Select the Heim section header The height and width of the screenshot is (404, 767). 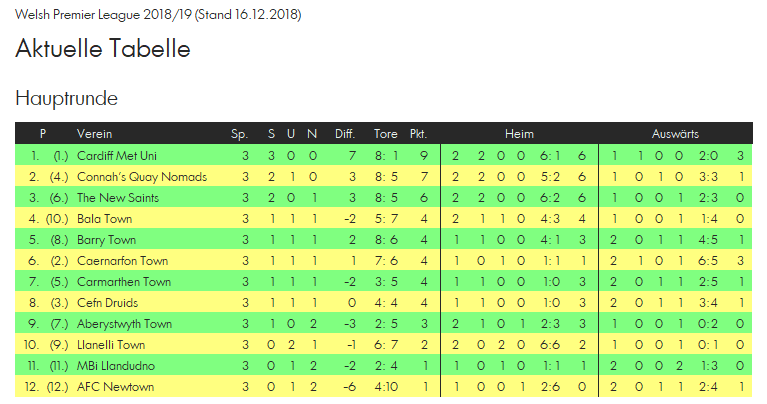point(519,134)
